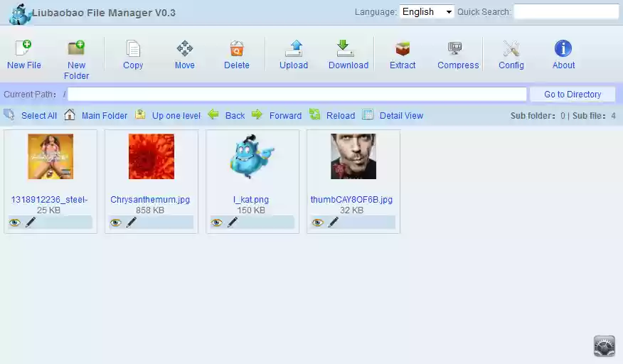Click the green Forward arrow icon

coord(257,115)
